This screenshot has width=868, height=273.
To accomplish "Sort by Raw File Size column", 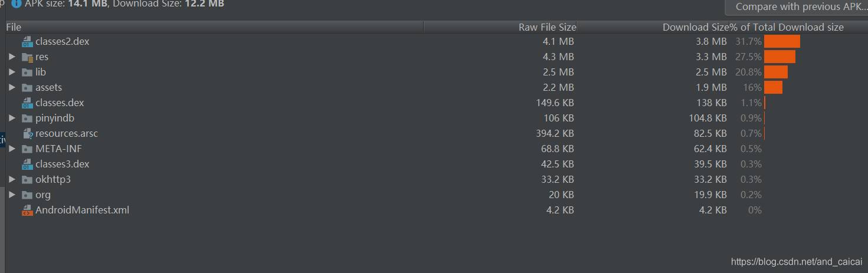I will (500, 27).
